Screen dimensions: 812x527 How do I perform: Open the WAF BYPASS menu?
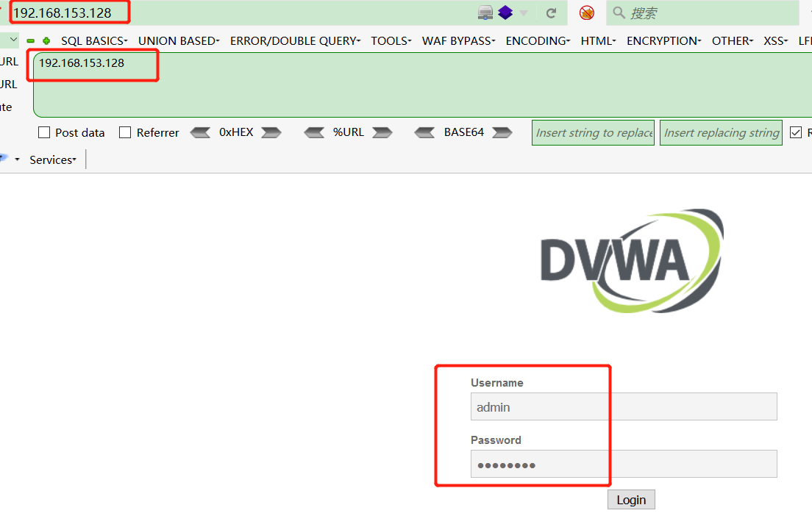pyautogui.click(x=459, y=41)
